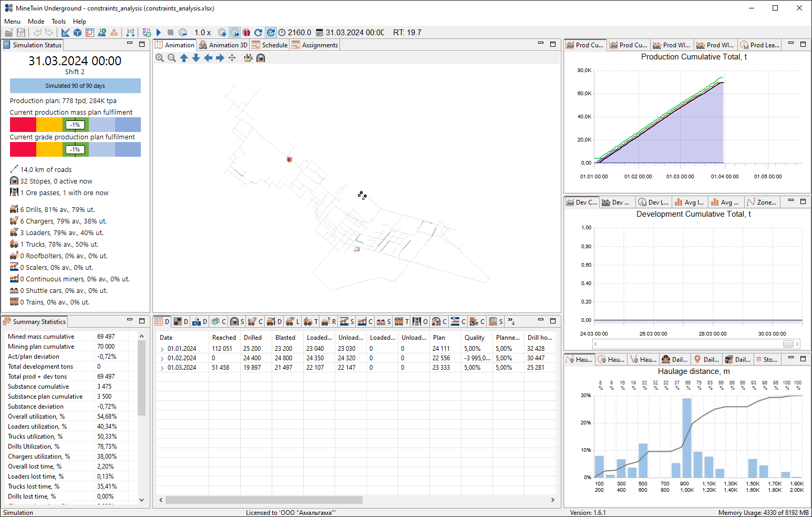Click the simulation clock speed icon
This screenshot has width=812, height=517.
coord(183,33)
